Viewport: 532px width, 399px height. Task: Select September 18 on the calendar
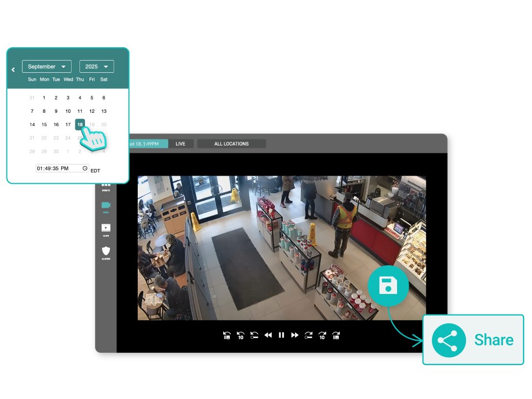[79, 124]
